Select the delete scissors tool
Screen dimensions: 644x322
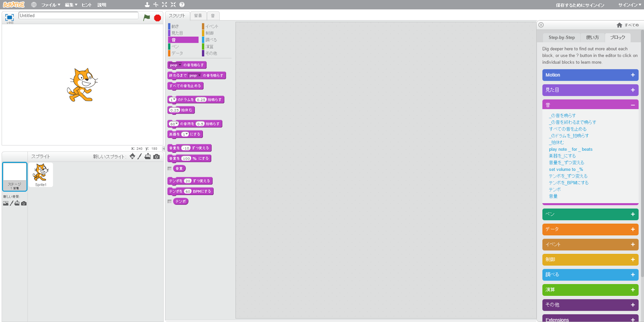156,5
